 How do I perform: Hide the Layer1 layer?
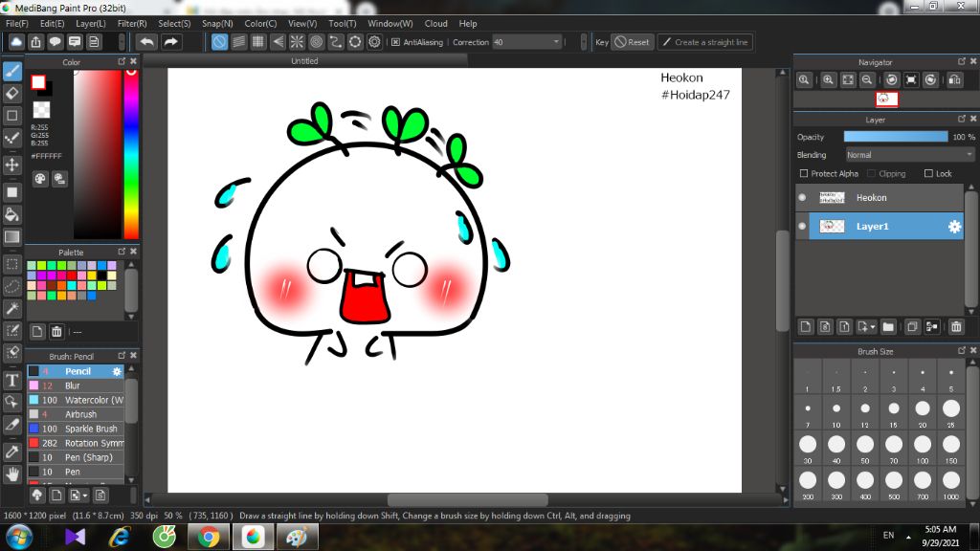803,226
